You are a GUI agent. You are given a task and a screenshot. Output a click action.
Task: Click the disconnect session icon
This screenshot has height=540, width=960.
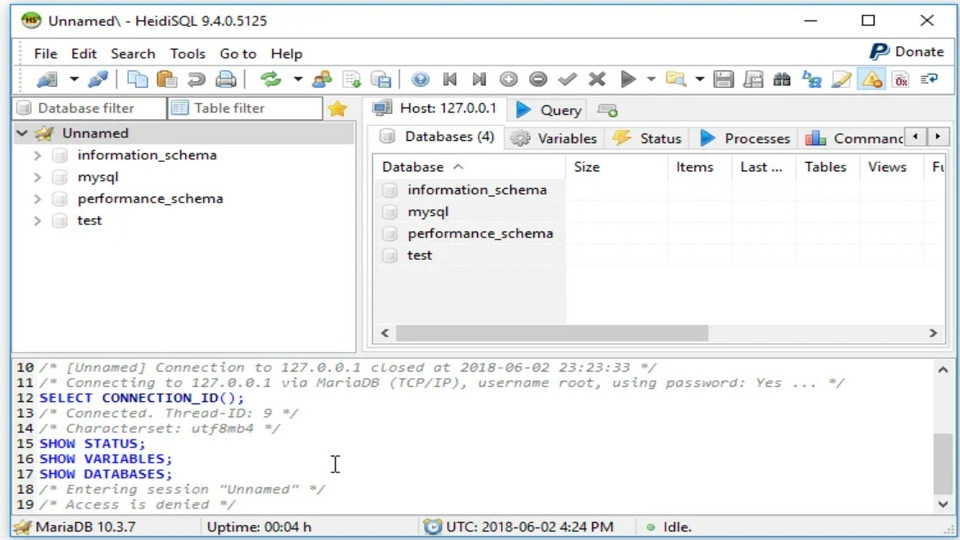pos(98,80)
